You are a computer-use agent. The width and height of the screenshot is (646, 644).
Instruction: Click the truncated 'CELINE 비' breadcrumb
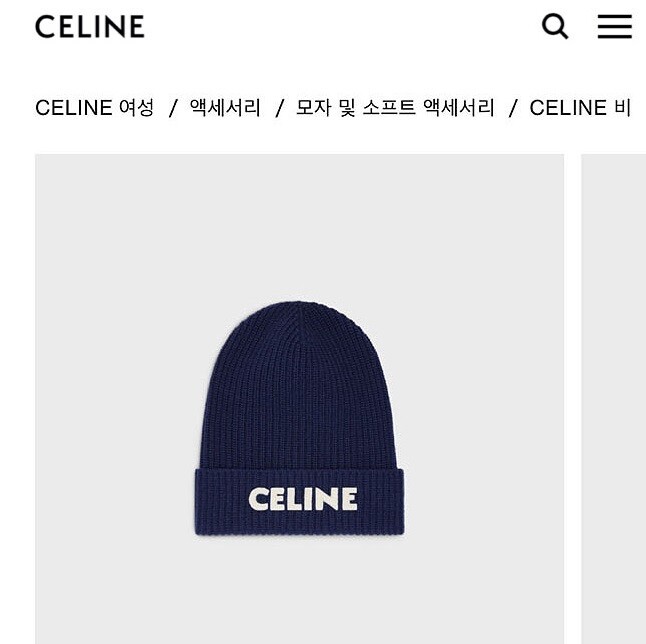click(x=580, y=108)
